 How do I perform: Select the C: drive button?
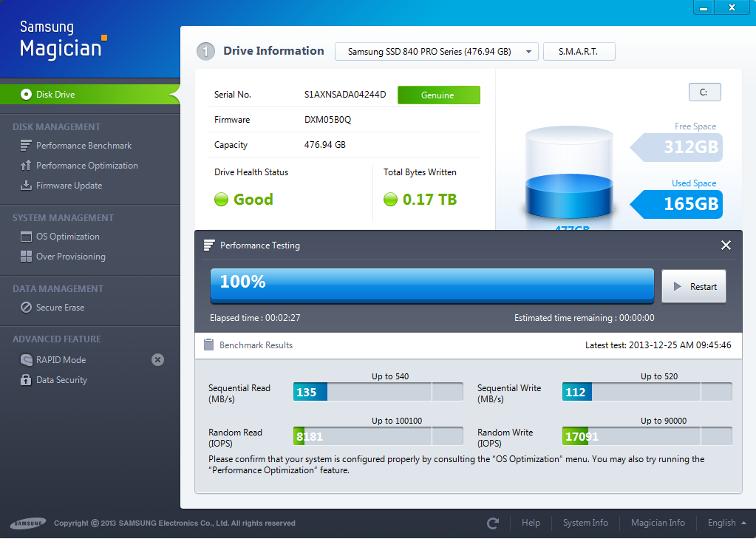(704, 92)
